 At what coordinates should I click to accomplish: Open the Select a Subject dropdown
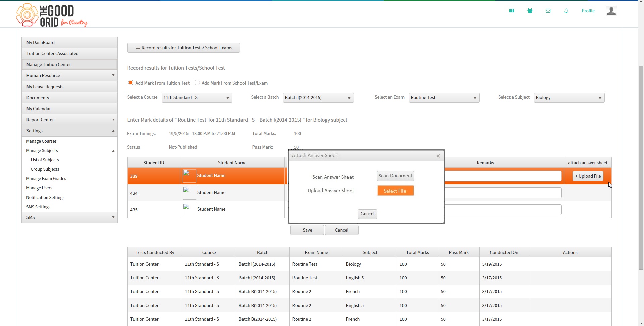click(x=569, y=98)
